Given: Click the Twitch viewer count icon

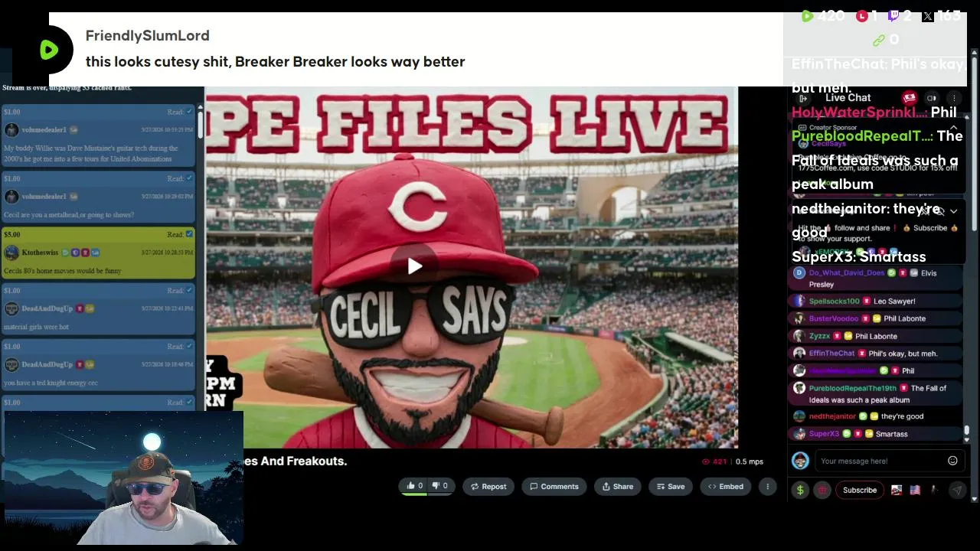Looking at the screenshot, I should click(893, 16).
